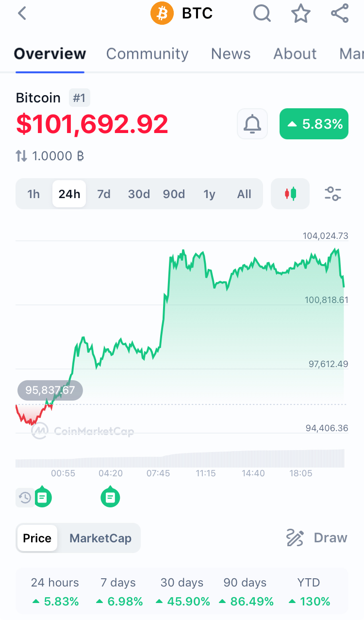The height and width of the screenshot is (620, 364).
Task: Select the 1y time range
Action: (209, 194)
